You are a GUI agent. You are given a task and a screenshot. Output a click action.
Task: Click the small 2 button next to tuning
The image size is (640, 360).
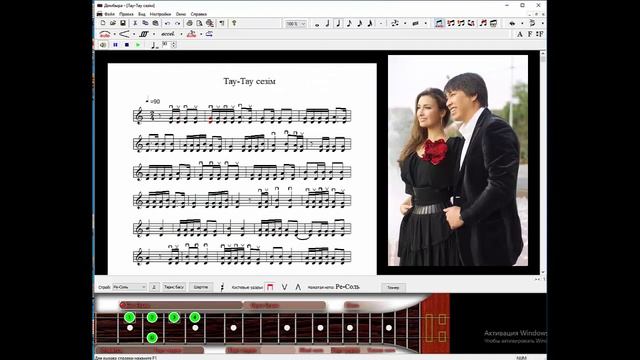[154, 287]
